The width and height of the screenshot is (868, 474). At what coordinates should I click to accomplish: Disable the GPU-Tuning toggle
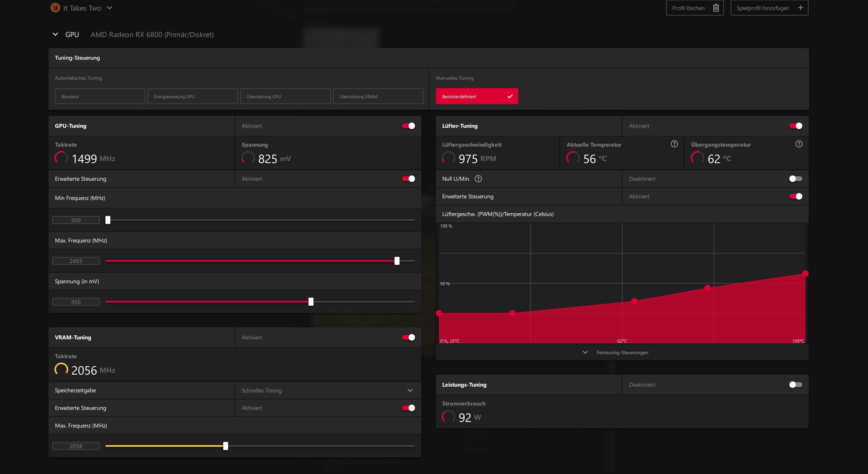point(409,126)
